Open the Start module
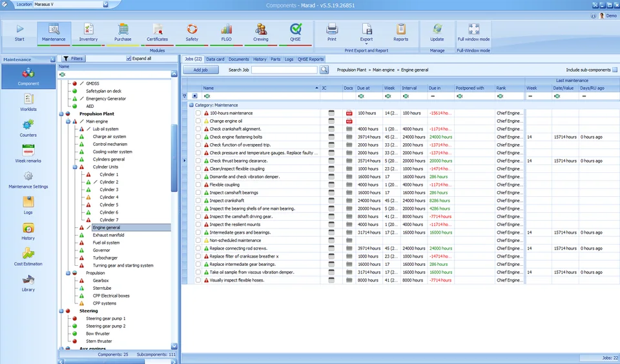 tap(19, 33)
